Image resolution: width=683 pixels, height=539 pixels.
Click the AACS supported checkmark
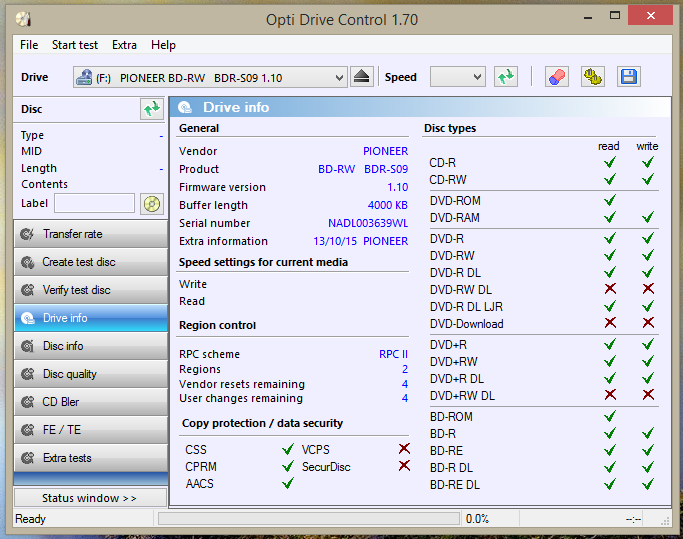287,483
